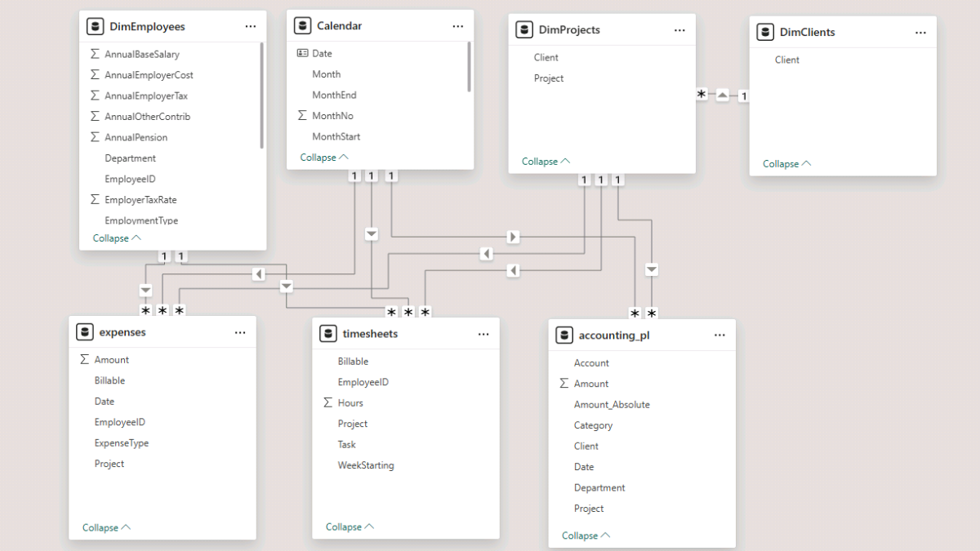The height and width of the screenshot is (551, 980).
Task: Click the Calendar table header icon
Action: point(303,26)
